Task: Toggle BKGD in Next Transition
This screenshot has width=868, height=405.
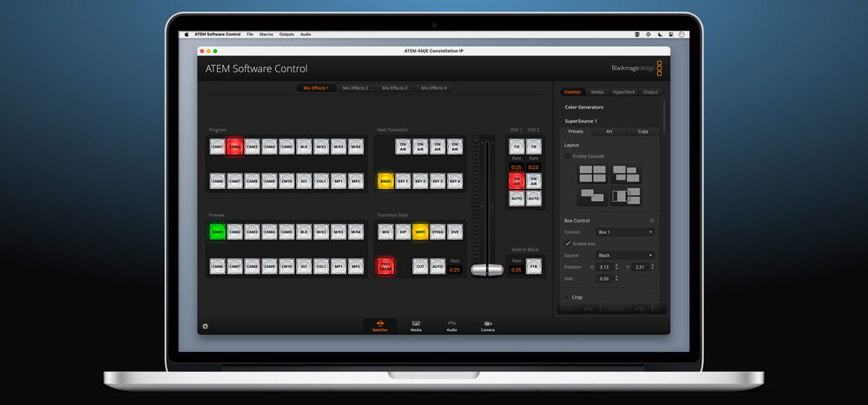Action: [386, 181]
